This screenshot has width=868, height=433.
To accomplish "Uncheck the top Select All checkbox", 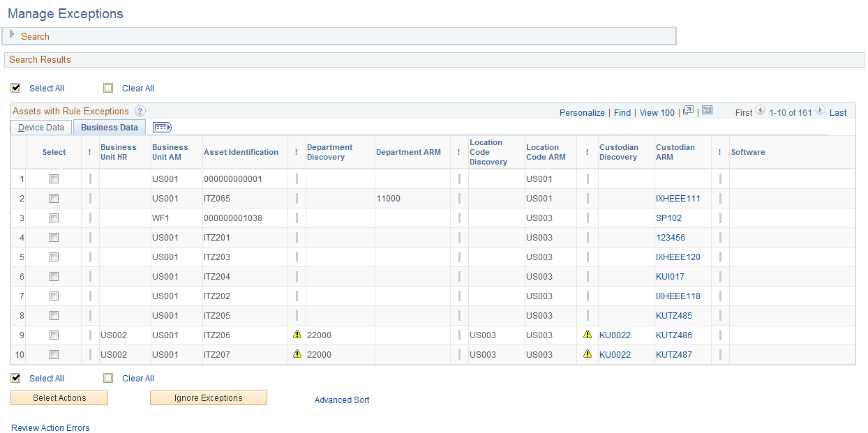I will 15,88.
